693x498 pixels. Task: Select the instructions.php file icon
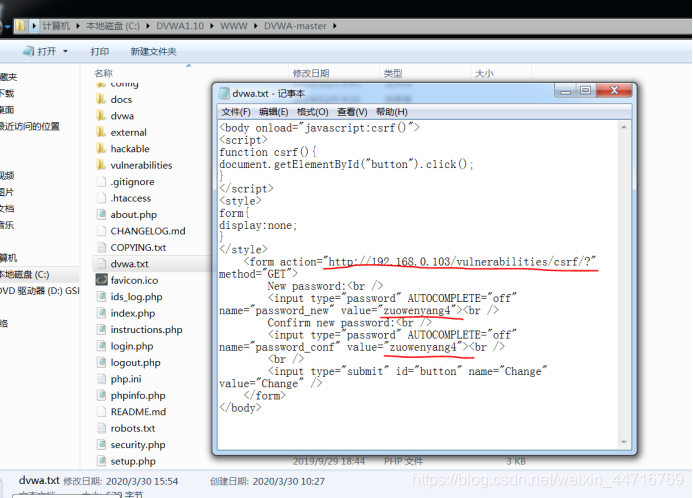(101, 330)
